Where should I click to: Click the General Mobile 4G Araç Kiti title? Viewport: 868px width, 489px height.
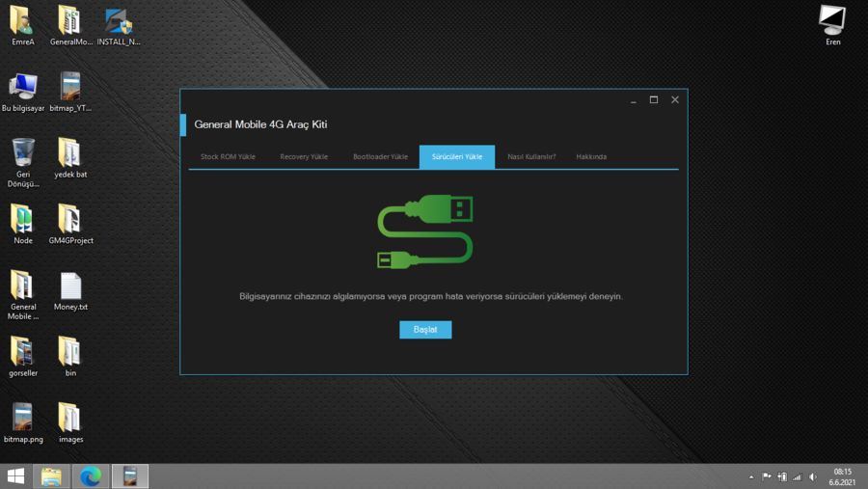click(260, 124)
